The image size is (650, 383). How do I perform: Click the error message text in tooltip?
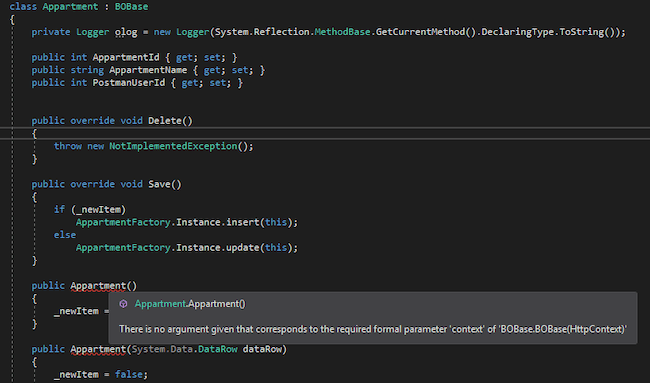point(373,329)
